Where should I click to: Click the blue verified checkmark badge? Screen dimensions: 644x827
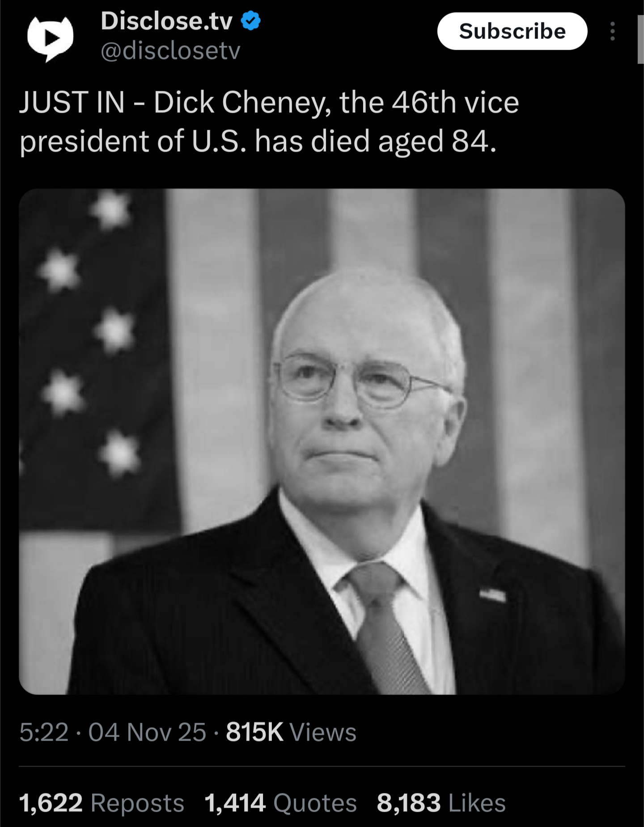(x=251, y=21)
